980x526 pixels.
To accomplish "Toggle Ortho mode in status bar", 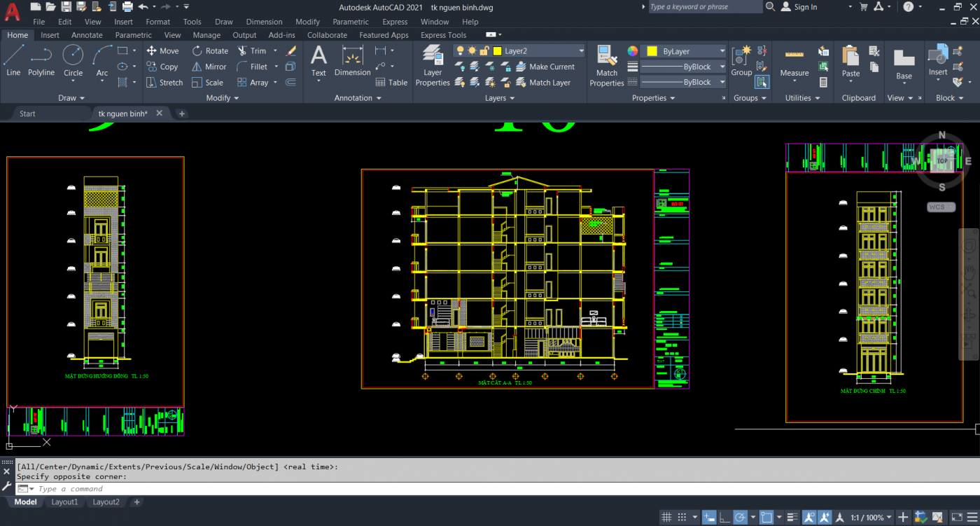I will [x=724, y=518].
